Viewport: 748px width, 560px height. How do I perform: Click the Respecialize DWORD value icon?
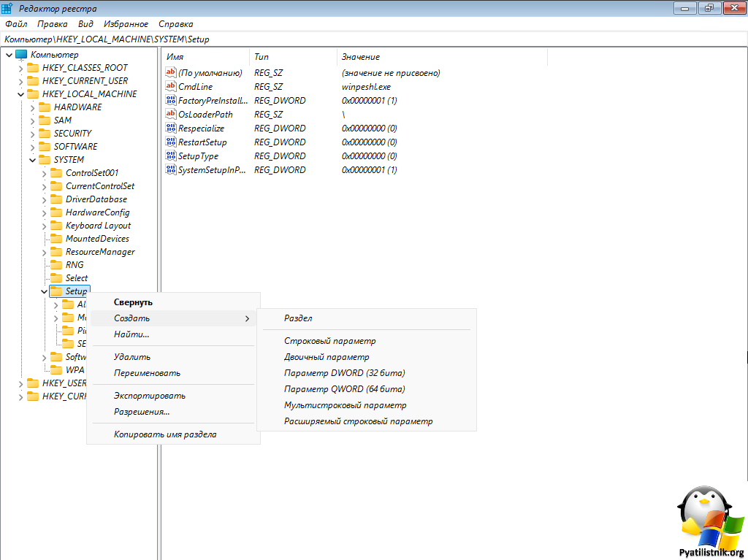click(171, 128)
